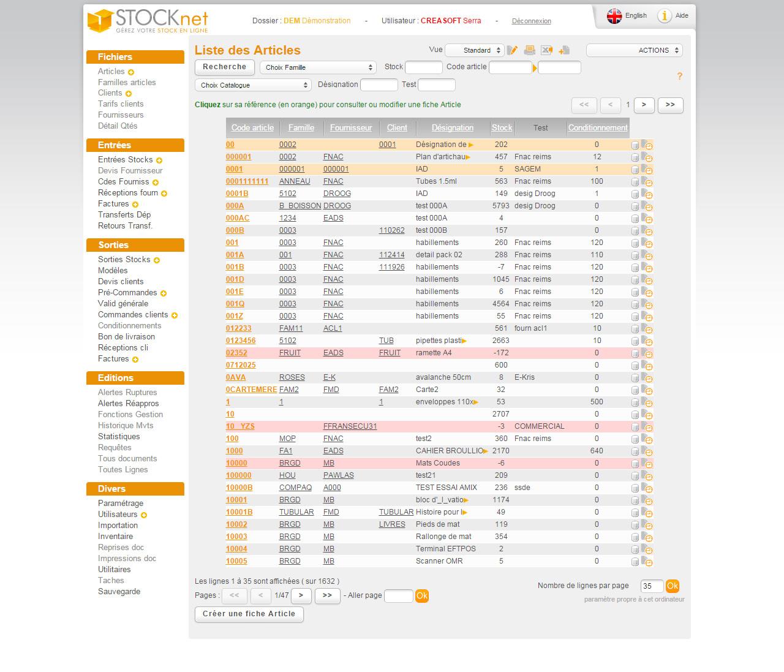784x672 pixels.
Task: Click the stock database icon for article 0001B
Action: 635,194
